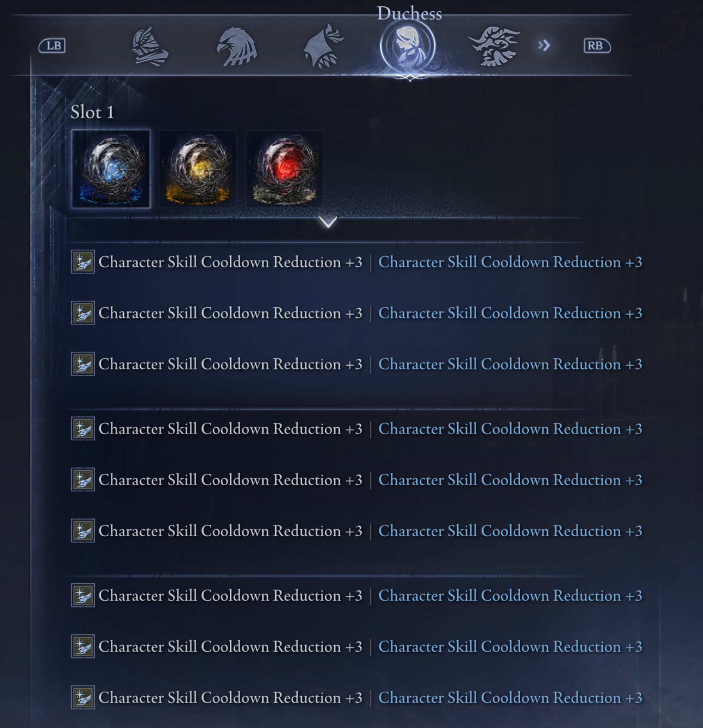This screenshot has height=728, width=703.
Task: Choose the dragon-like beast character icon
Action: click(x=494, y=46)
